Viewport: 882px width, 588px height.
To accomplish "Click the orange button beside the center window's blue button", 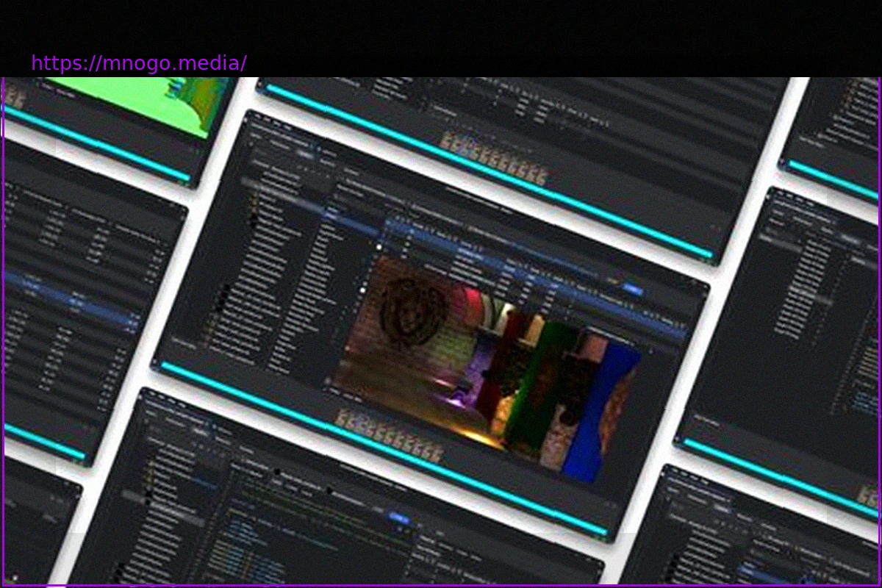I will pyautogui.click(x=613, y=282).
